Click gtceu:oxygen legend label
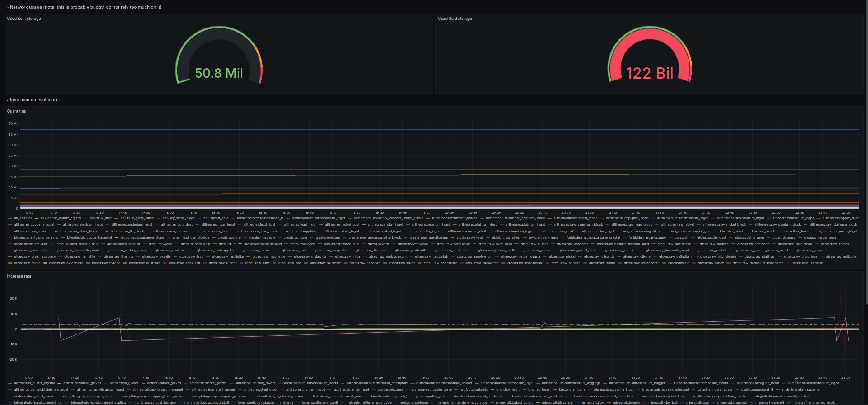 379,244
